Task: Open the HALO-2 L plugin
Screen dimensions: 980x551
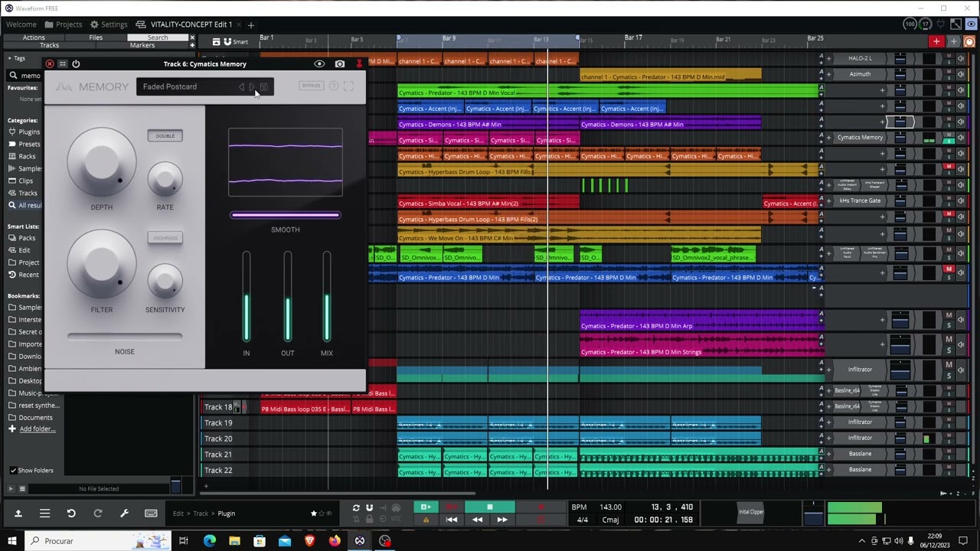Action: point(860,58)
